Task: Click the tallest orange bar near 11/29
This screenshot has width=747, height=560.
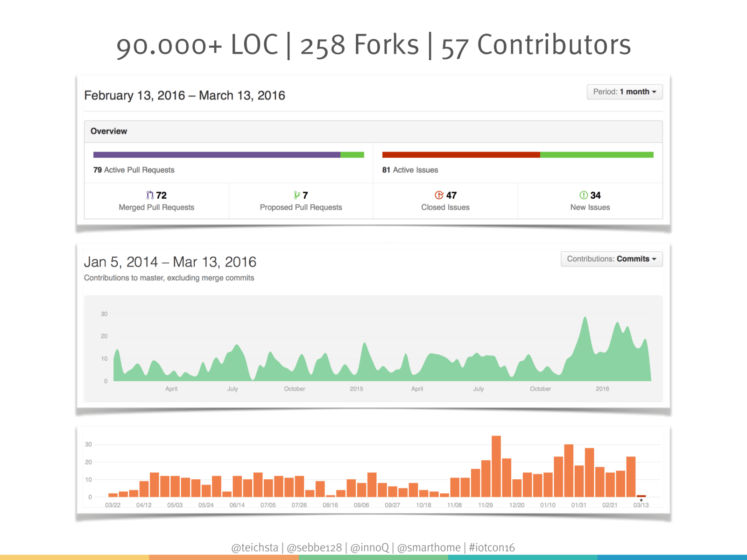Action: pos(496,466)
